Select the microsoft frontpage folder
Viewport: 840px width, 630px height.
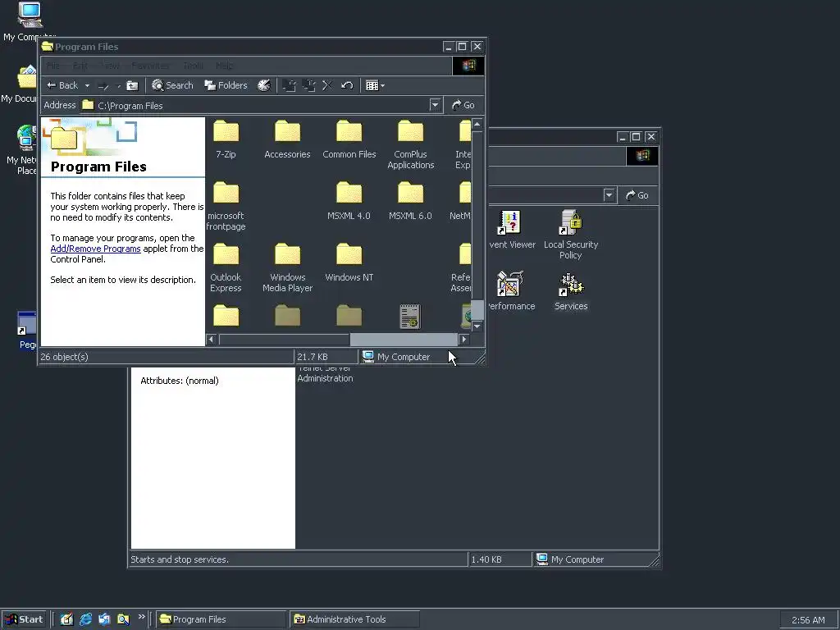226,207
